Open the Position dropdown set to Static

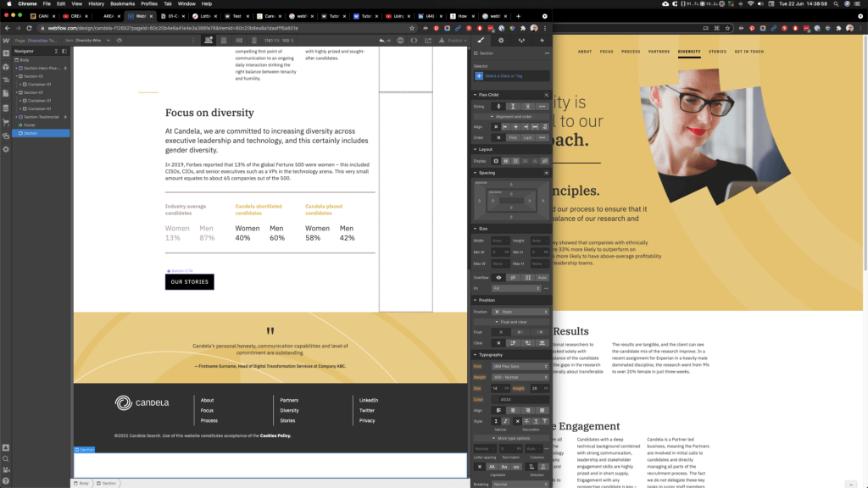tap(520, 312)
